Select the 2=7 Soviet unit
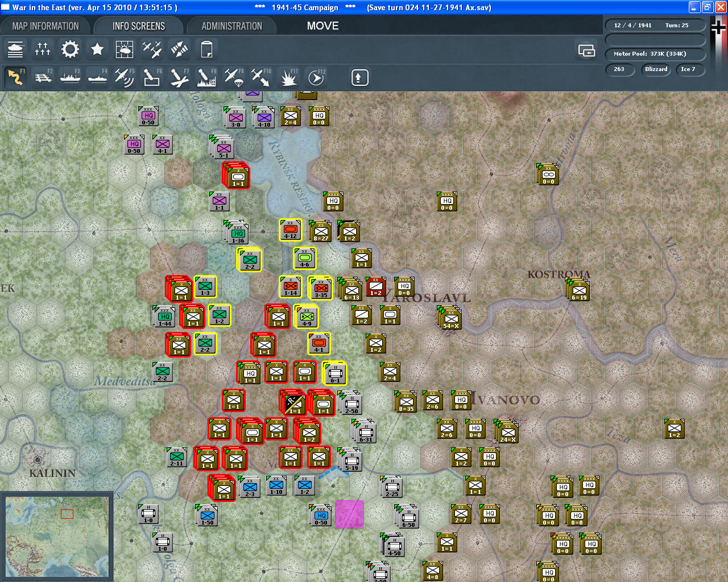Screen dimensions: 728x582 [x=461, y=514]
